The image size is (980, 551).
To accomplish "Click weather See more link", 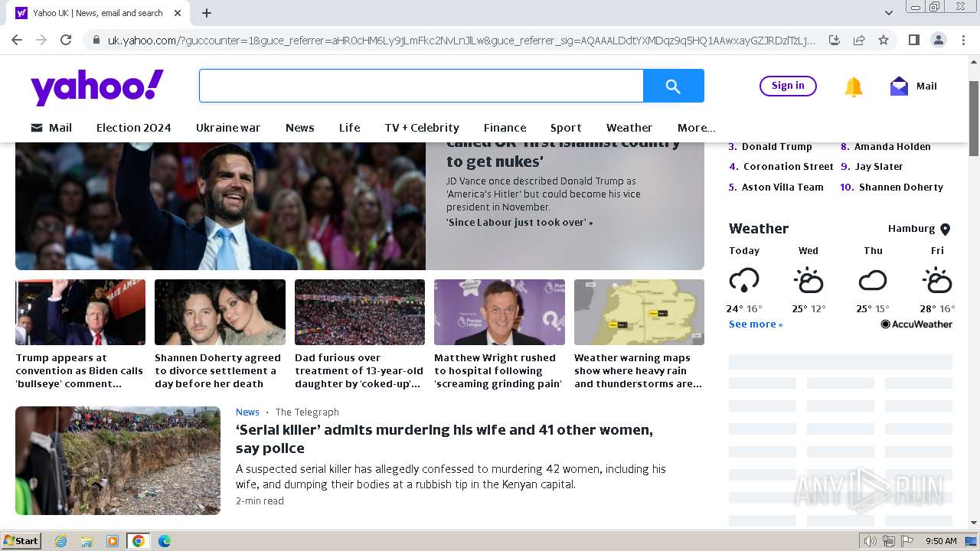I will pos(756,324).
